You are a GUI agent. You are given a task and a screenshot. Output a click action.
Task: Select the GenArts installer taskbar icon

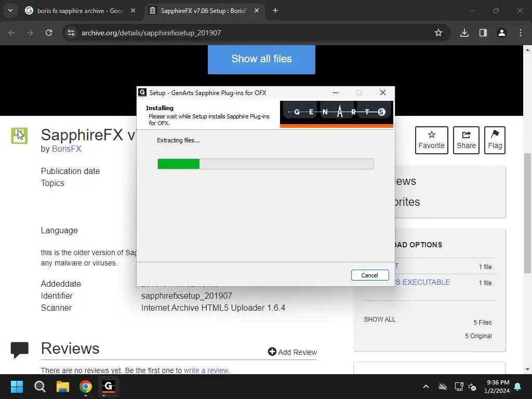109,387
